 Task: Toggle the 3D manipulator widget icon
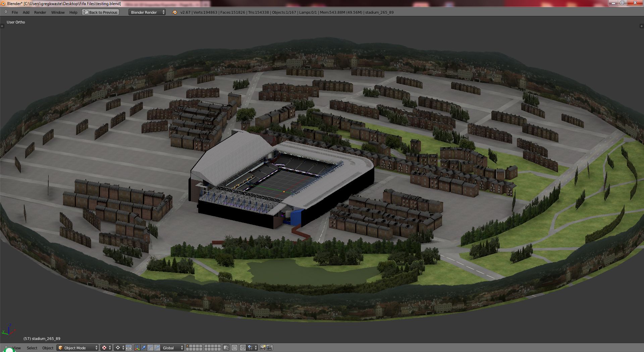point(137,348)
